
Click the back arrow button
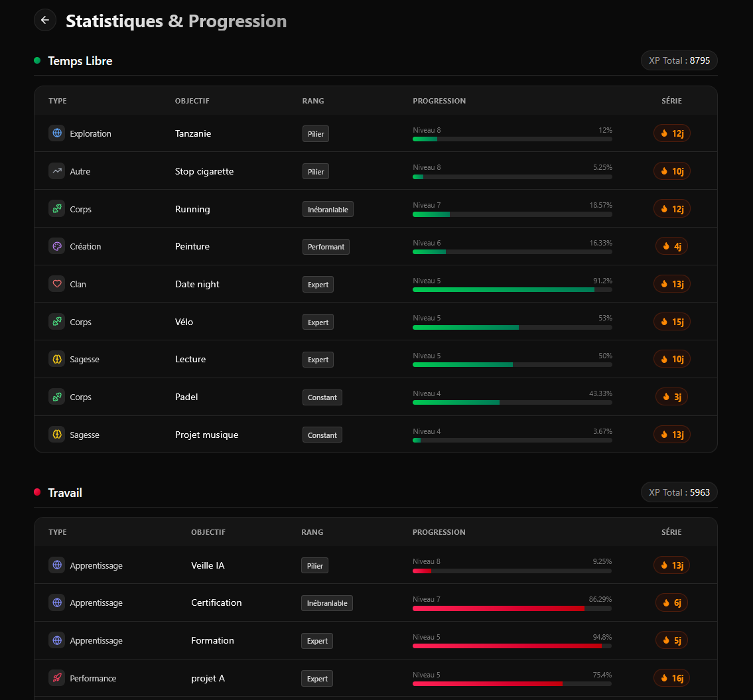pos(45,20)
